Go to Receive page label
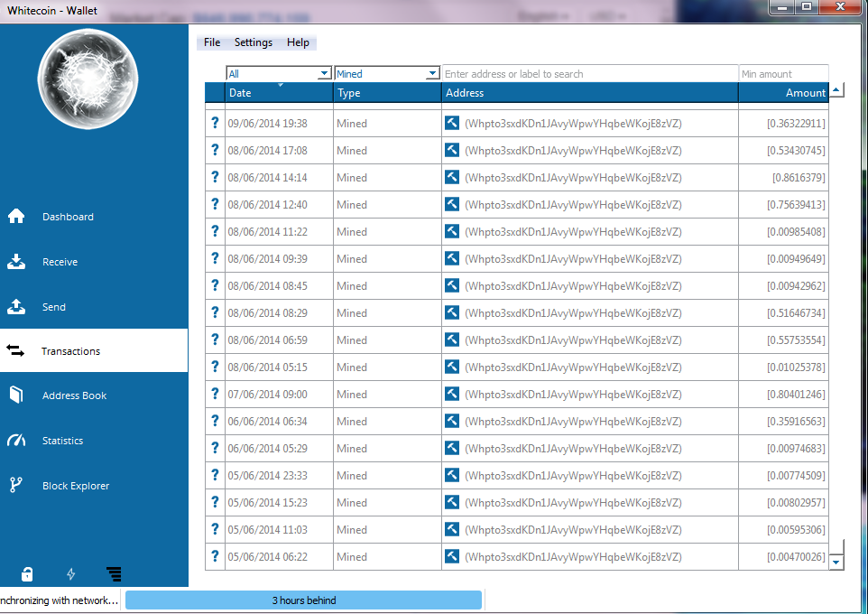Viewport: 868px width, 614px height. pos(60,262)
